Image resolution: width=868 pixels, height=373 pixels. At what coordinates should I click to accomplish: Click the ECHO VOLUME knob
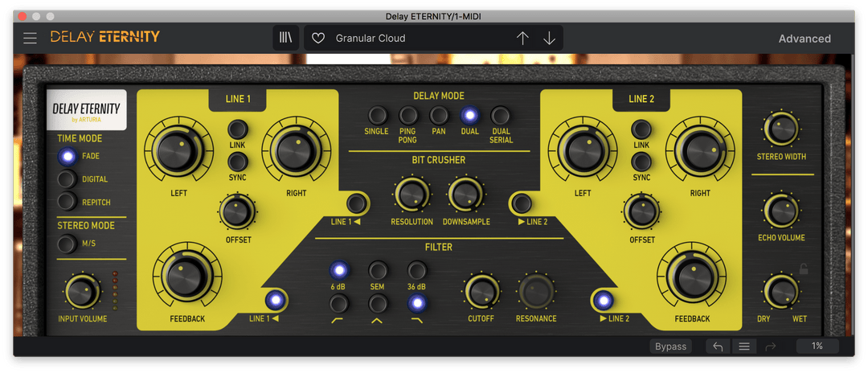781,211
